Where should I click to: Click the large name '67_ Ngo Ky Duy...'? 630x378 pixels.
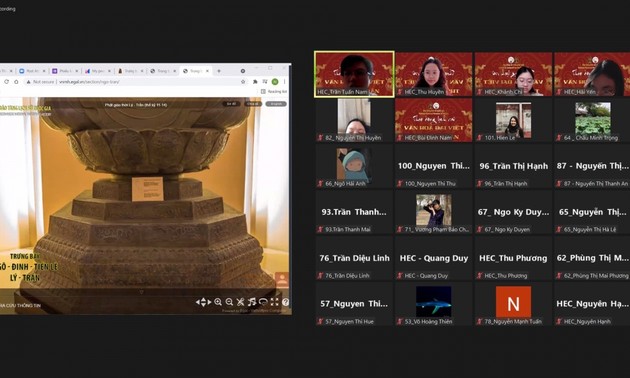coord(513,212)
